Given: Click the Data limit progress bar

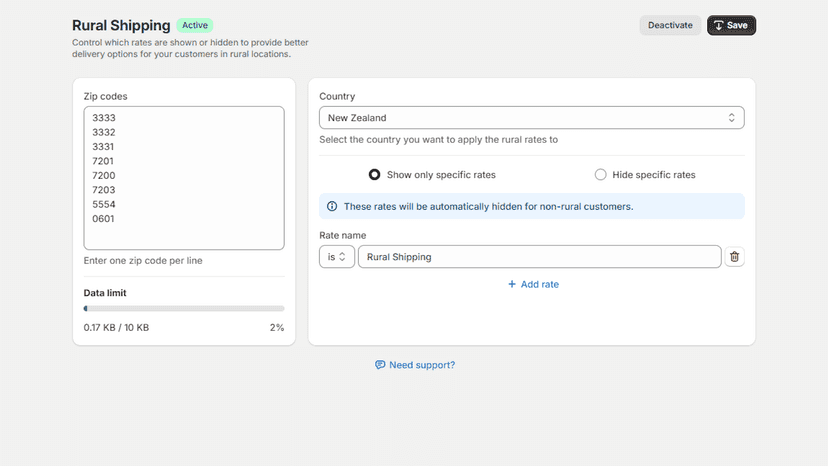Looking at the screenshot, I should coord(184,309).
